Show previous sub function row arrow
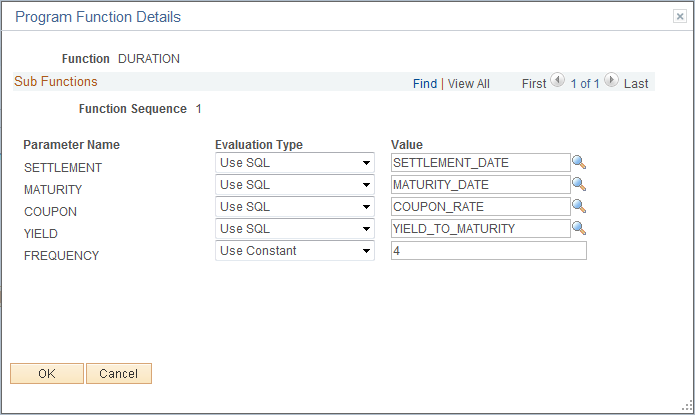 pyautogui.click(x=557, y=81)
